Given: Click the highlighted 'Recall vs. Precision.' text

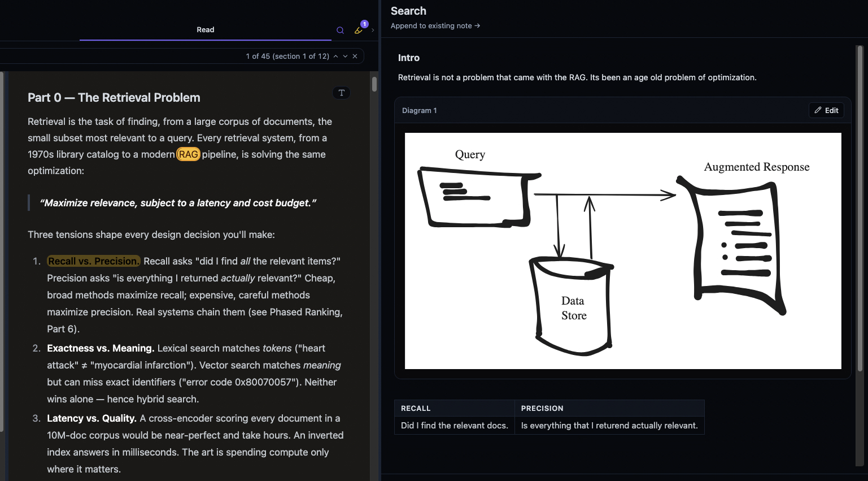Looking at the screenshot, I should [93, 261].
